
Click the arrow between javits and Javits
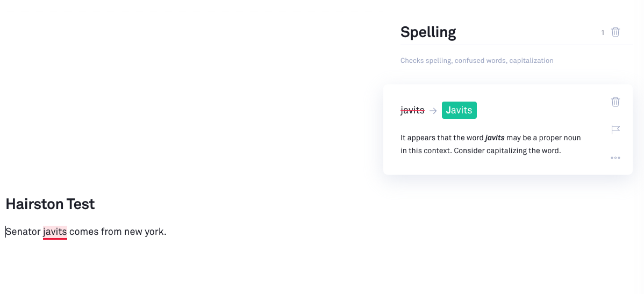[433, 111]
